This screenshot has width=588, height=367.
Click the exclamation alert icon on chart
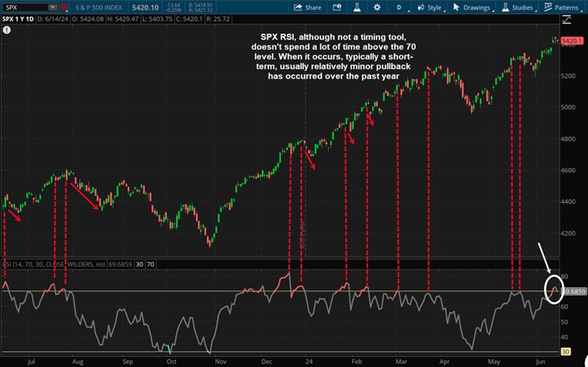[7, 29]
